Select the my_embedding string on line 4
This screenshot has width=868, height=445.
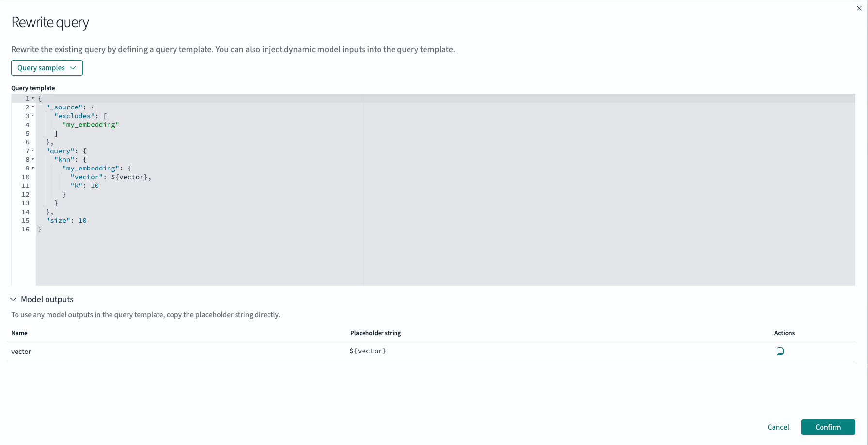[x=91, y=124]
